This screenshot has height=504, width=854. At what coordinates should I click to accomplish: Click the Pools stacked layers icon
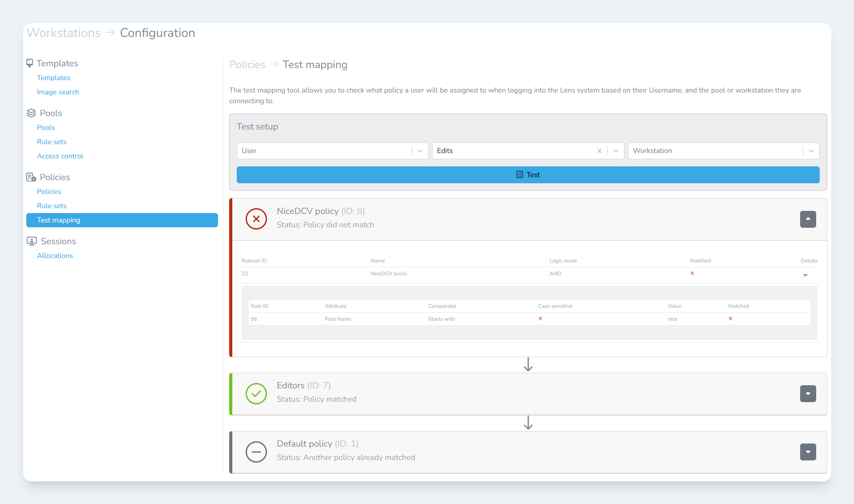31,113
